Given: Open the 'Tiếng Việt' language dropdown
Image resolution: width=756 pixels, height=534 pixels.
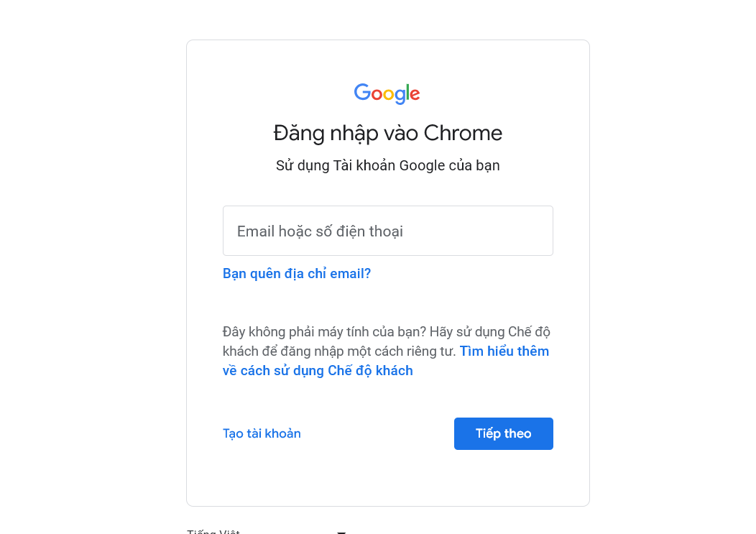Looking at the screenshot, I should (x=267, y=532).
